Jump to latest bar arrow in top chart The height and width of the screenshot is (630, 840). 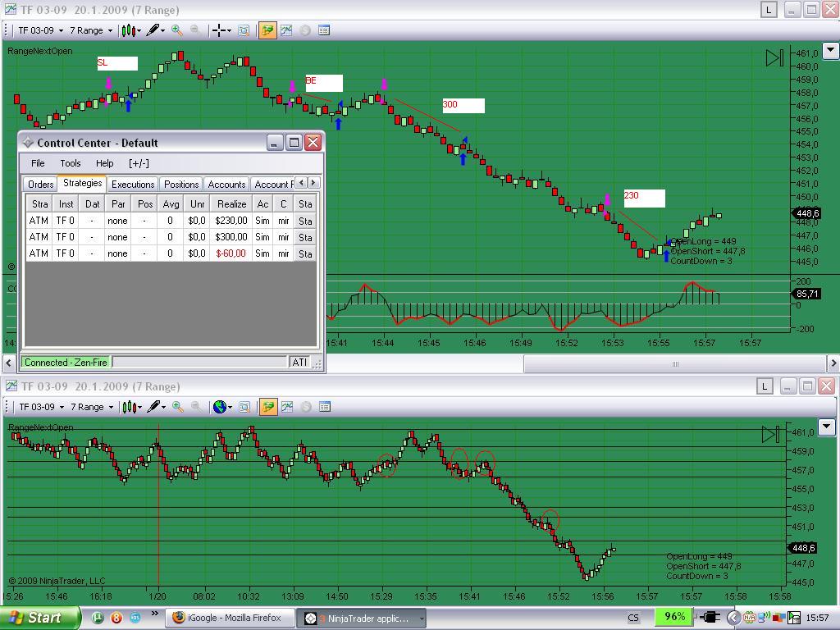(x=774, y=57)
